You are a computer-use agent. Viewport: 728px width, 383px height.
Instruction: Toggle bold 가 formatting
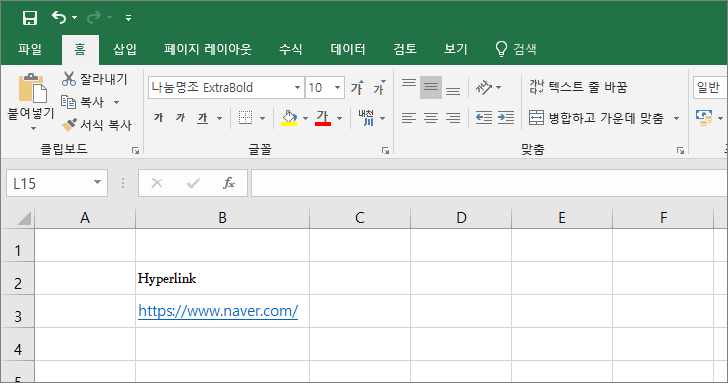tap(158, 118)
